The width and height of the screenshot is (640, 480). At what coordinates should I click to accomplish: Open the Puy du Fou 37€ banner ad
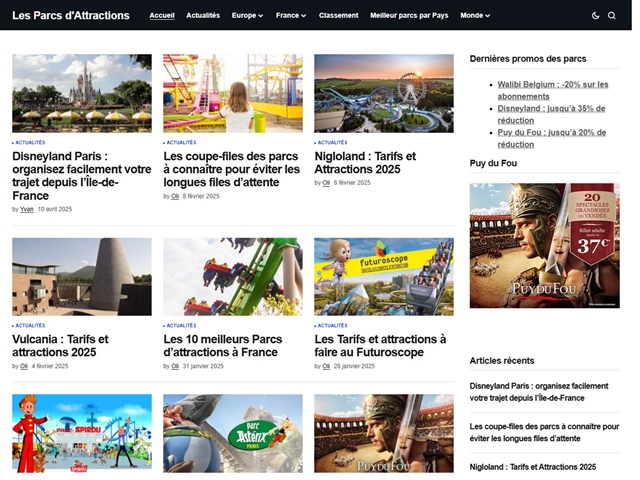pos(544,245)
